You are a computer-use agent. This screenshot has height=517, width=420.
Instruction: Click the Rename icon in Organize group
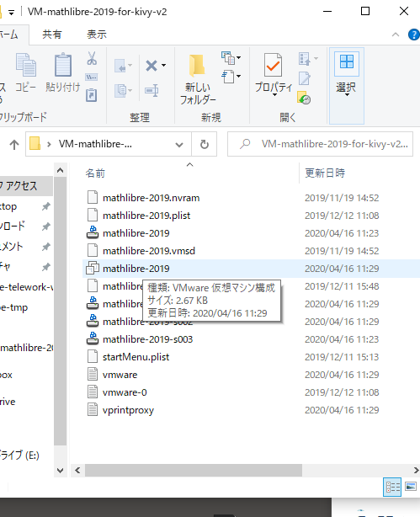[152, 90]
